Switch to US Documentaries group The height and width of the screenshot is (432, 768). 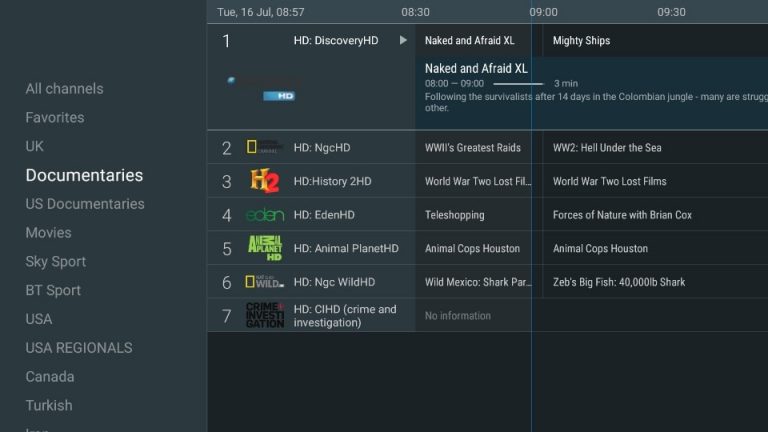point(85,204)
